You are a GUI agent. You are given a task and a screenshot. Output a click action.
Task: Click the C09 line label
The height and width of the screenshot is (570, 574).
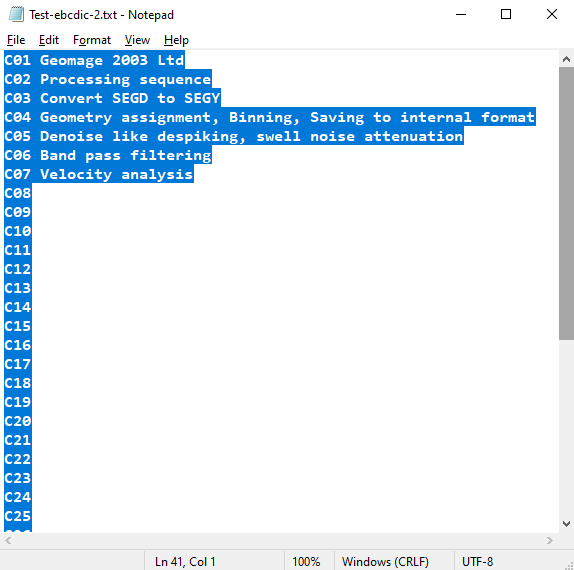(18, 212)
